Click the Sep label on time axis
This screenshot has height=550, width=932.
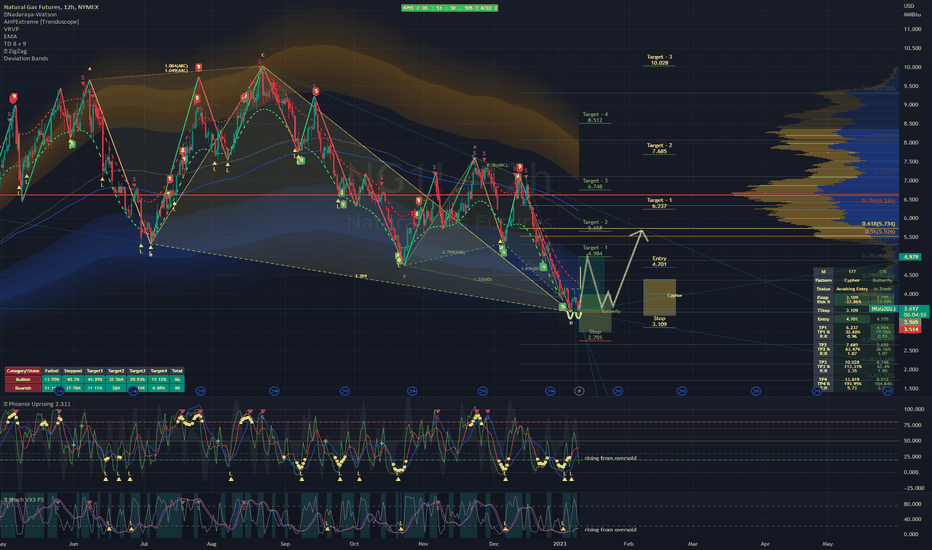285,543
